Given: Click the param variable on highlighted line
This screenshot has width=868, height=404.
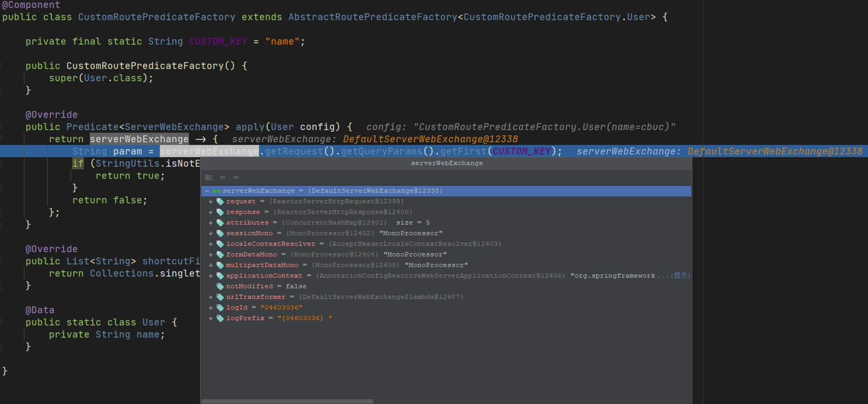Looking at the screenshot, I should coord(128,151).
